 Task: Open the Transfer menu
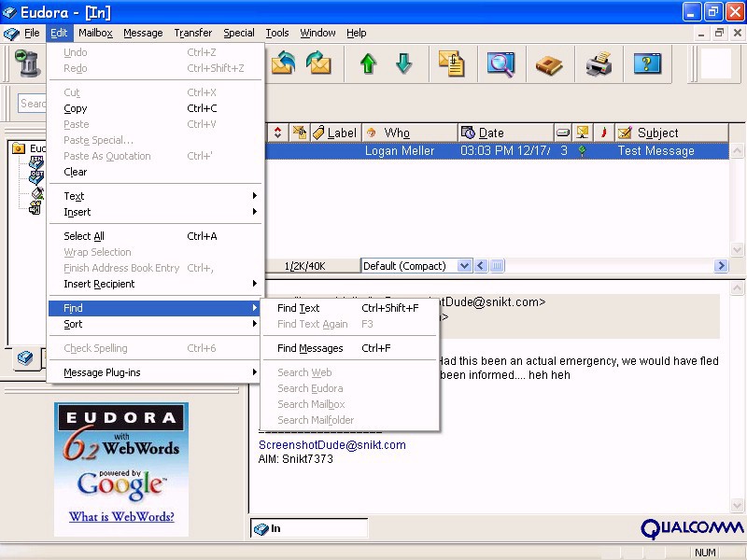(193, 33)
